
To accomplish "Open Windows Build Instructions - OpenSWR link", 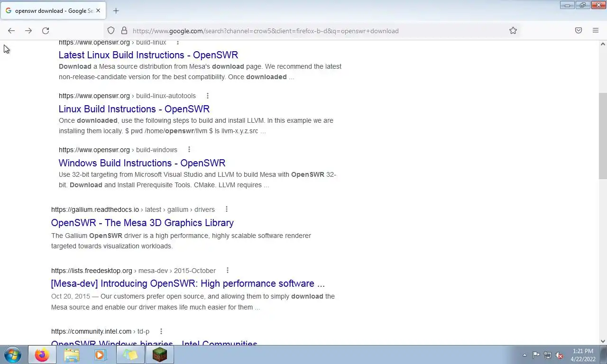I will pos(142,163).
